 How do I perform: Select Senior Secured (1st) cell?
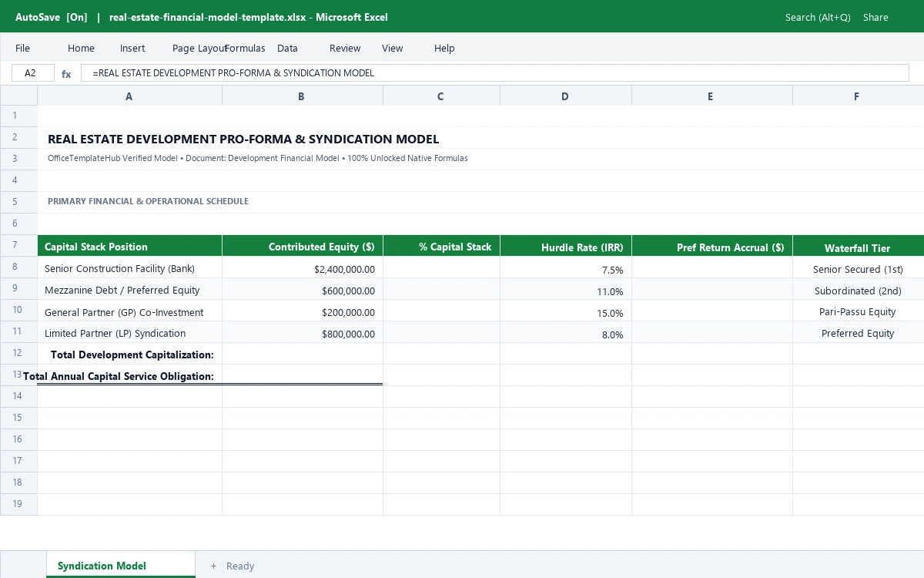coord(858,267)
